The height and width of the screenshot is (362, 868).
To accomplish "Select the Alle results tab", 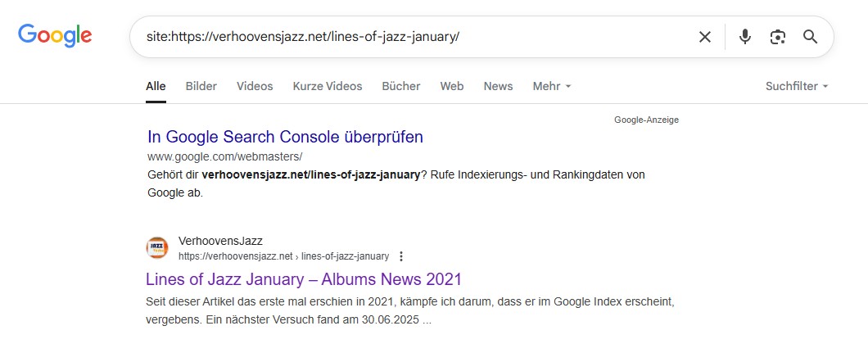I will [x=156, y=86].
